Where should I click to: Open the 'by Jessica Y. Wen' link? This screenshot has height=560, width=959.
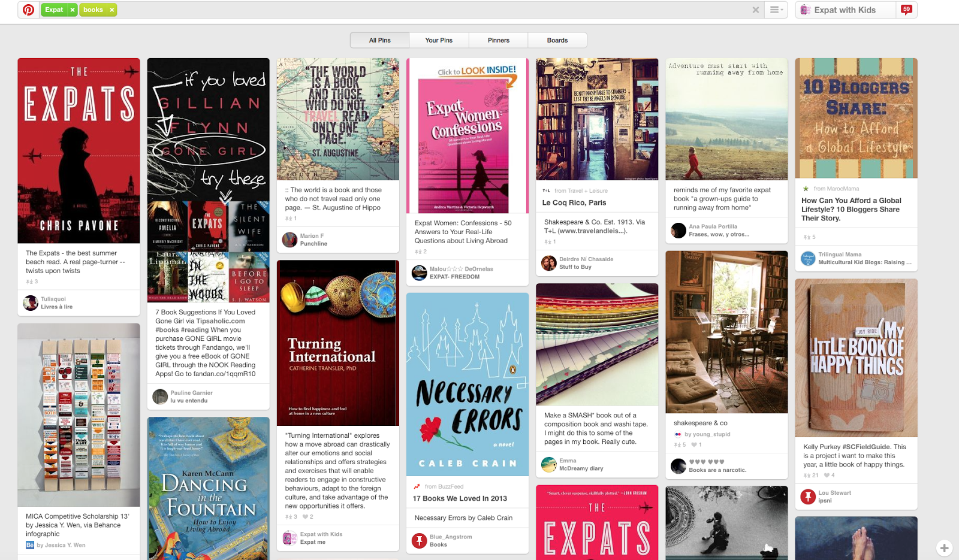pos(61,545)
